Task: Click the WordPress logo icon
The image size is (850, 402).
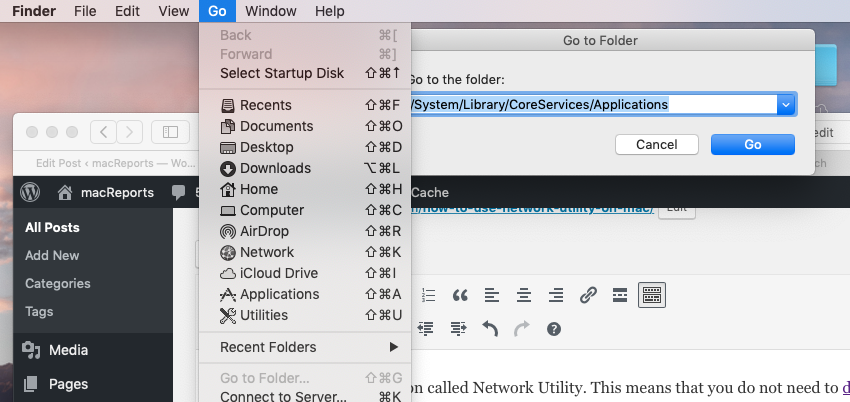Action: 30,192
